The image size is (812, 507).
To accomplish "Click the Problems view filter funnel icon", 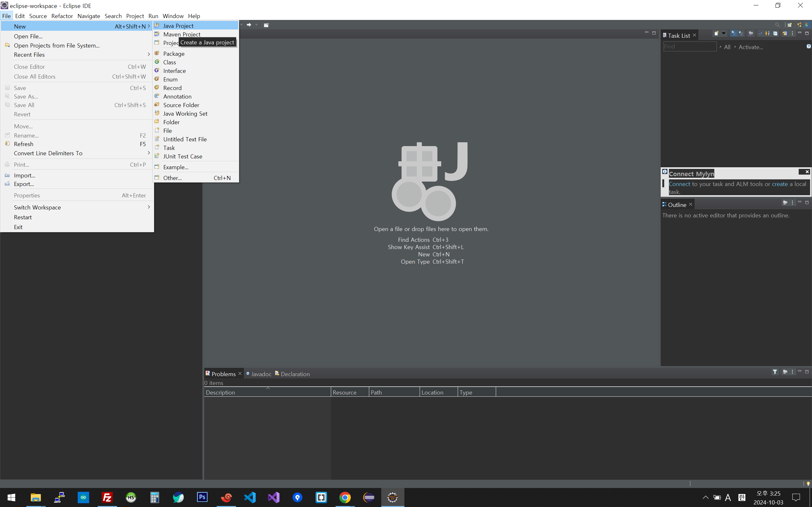I will [x=775, y=371].
